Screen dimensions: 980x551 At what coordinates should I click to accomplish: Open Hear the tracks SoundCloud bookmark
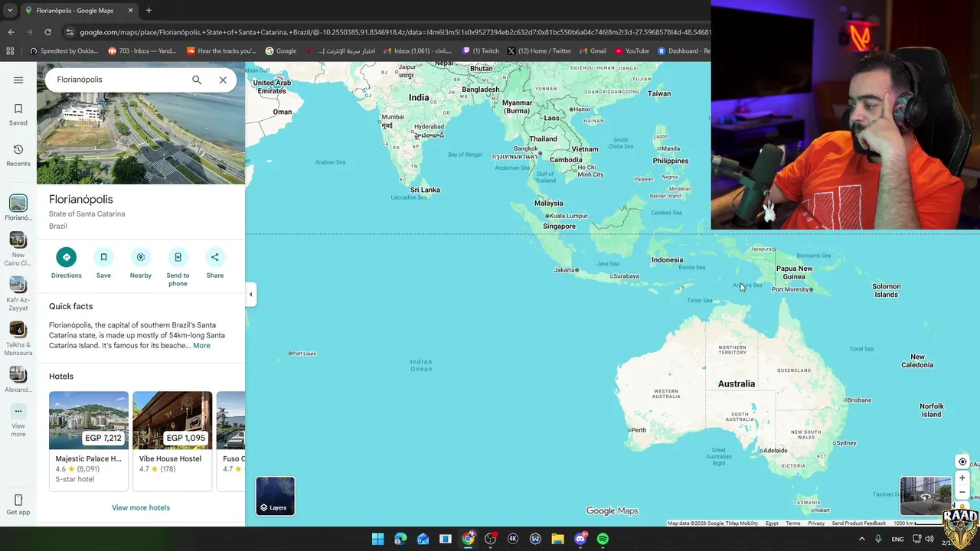pyautogui.click(x=222, y=51)
